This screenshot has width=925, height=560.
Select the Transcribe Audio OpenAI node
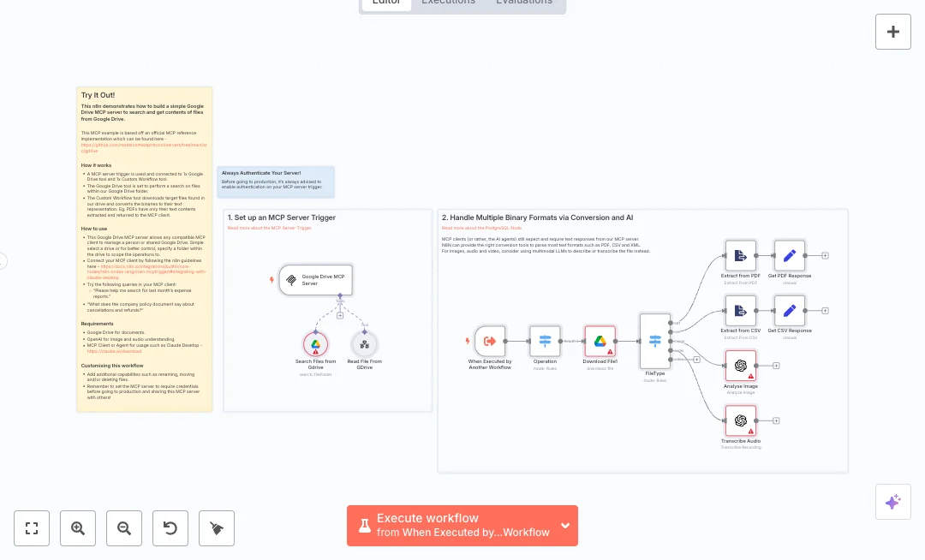click(x=741, y=420)
